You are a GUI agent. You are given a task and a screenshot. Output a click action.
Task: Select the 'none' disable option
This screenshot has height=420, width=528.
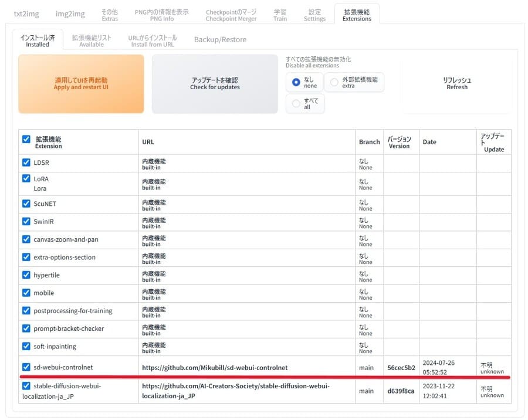click(x=304, y=82)
